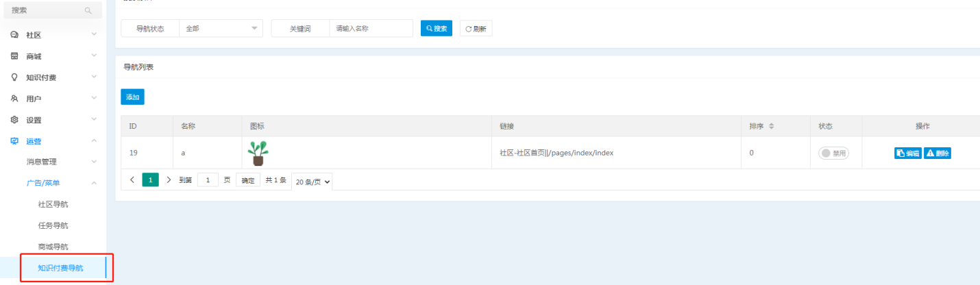Viewport: 980px width, 285px height.
Task: Click the 运营 monitor icon
Action: click(x=14, y=141)
